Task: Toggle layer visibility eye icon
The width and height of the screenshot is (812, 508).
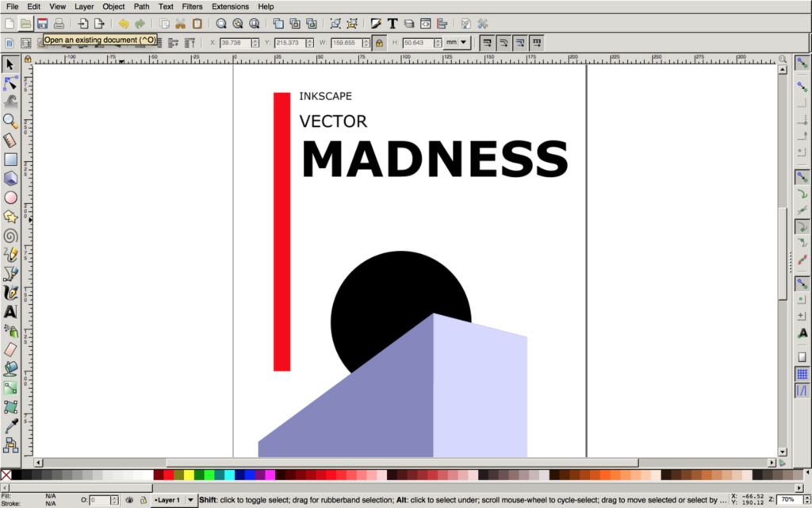Action: [x=129, y=500]
